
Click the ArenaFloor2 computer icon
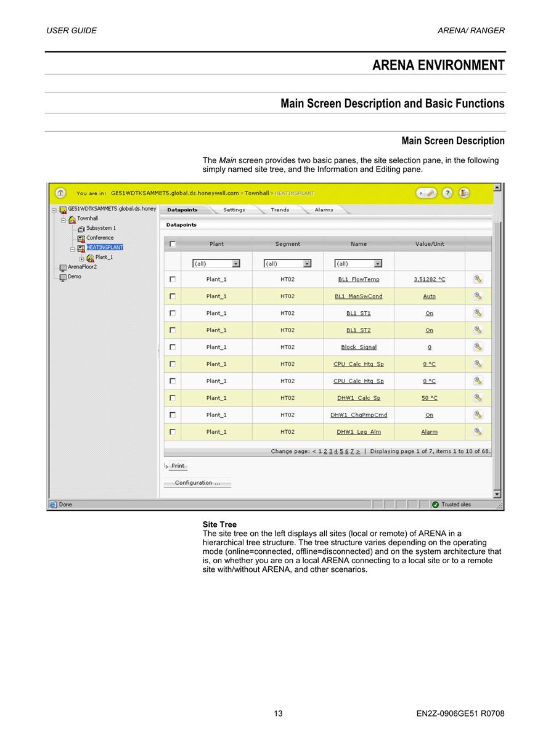[x=63, y=267]
